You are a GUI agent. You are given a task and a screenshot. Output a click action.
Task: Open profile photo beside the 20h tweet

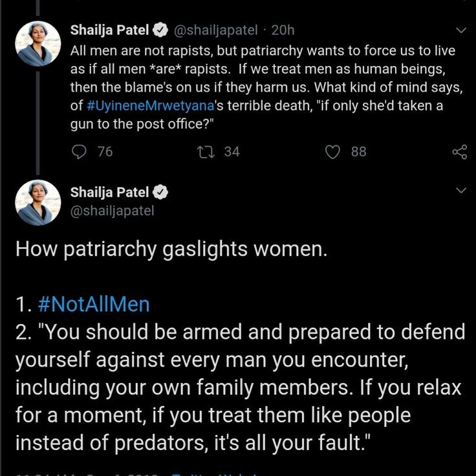pyautogui.click(x=38, y=43)
